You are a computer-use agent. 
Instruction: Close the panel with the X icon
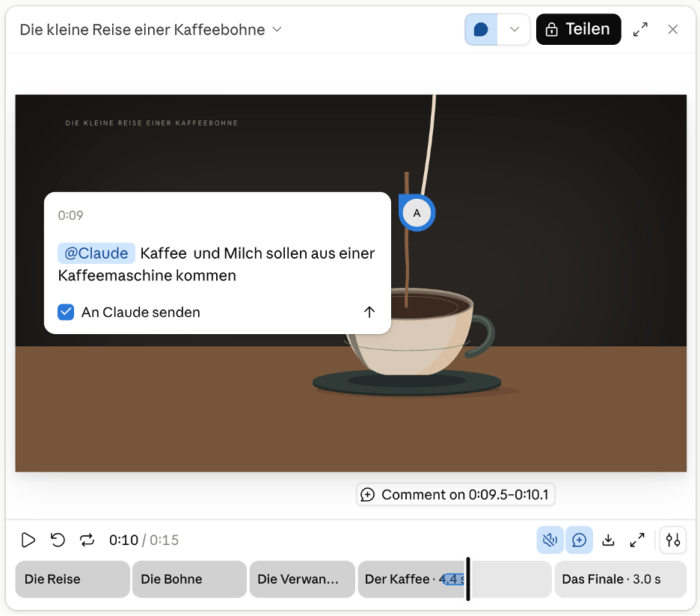[672, 29]
